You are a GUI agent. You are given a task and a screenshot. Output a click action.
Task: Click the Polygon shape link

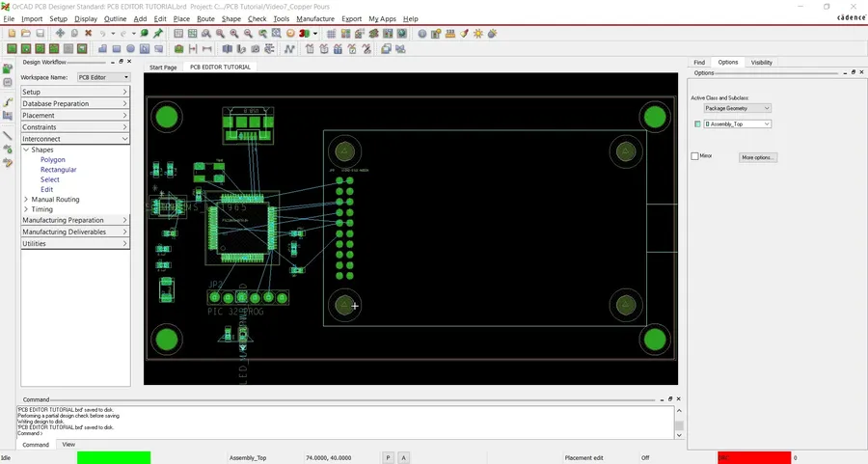point(53,159)
